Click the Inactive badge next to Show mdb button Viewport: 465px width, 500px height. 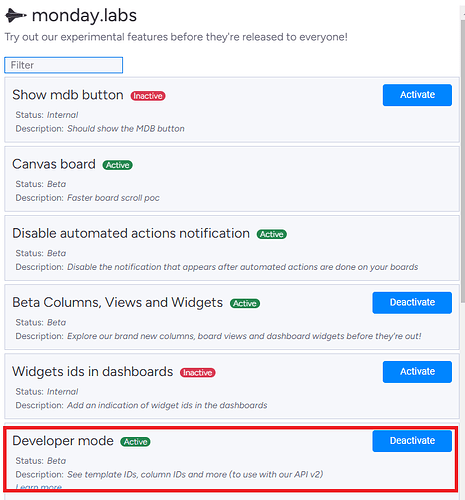click(148, 96)
